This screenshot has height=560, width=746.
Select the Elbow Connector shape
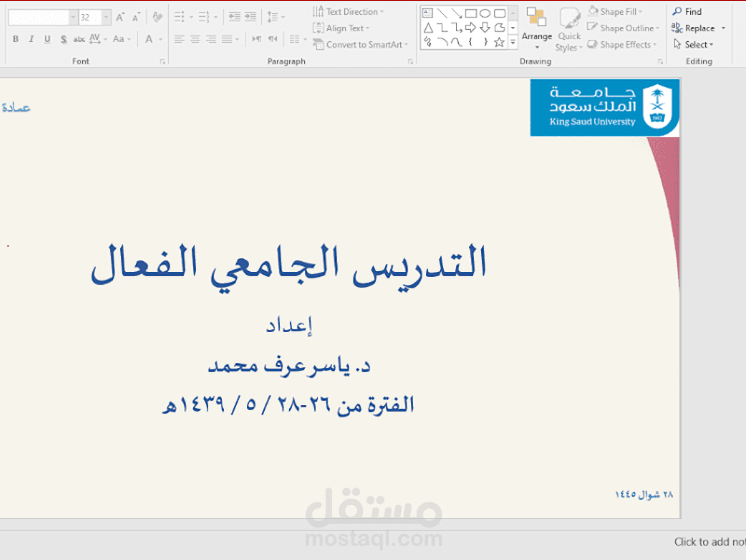(442, 28)
